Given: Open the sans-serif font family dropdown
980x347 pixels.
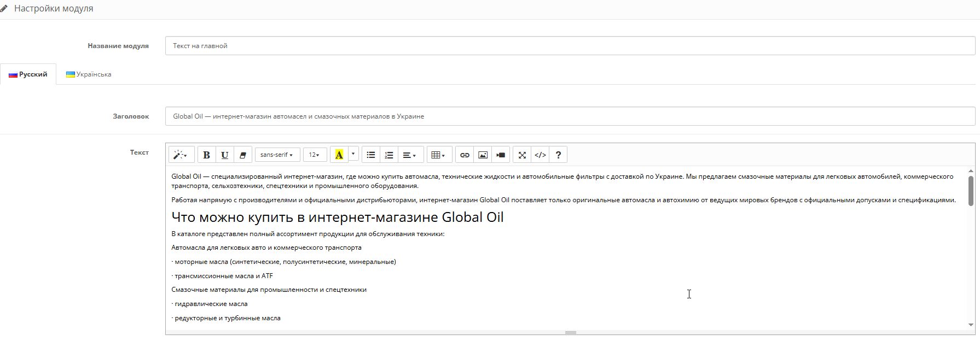Looking at the screenshot, I should 277,155.
